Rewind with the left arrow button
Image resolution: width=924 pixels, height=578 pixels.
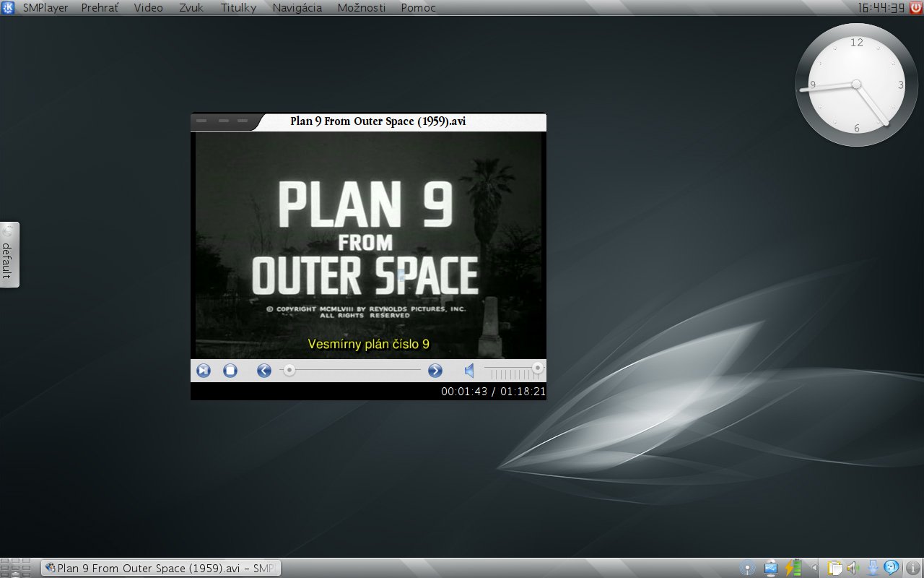(x=264, y=371)
